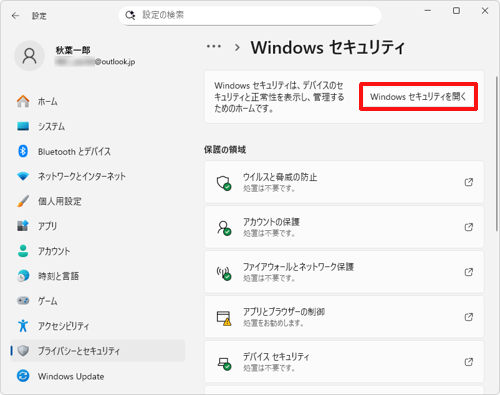Screen dimensions: 500x395
Task: Open Bluetooth とデバイス settings
Action: pos(98,151)
